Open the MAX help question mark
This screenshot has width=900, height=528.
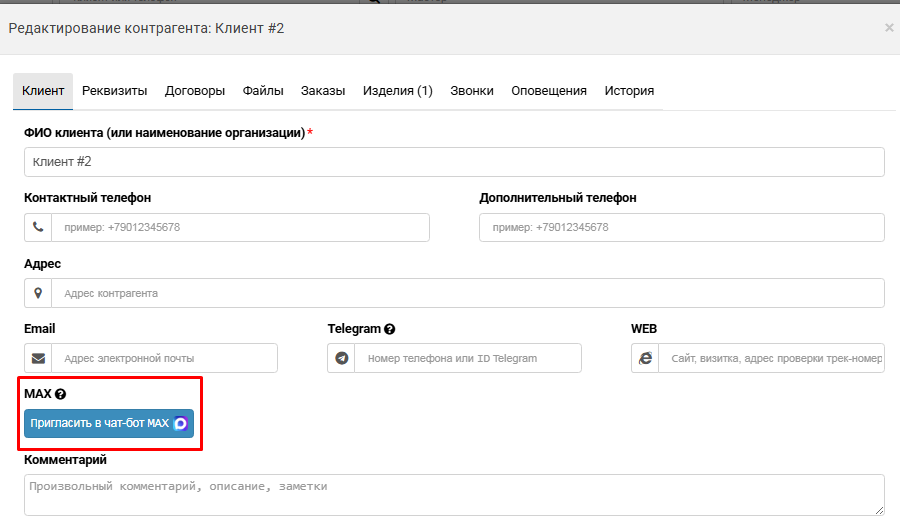60,394
